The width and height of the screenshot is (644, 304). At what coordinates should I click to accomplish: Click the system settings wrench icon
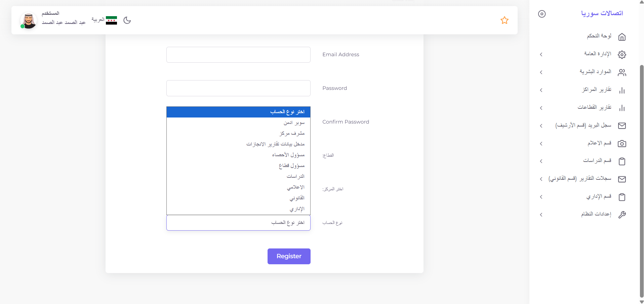click(622, 215)
